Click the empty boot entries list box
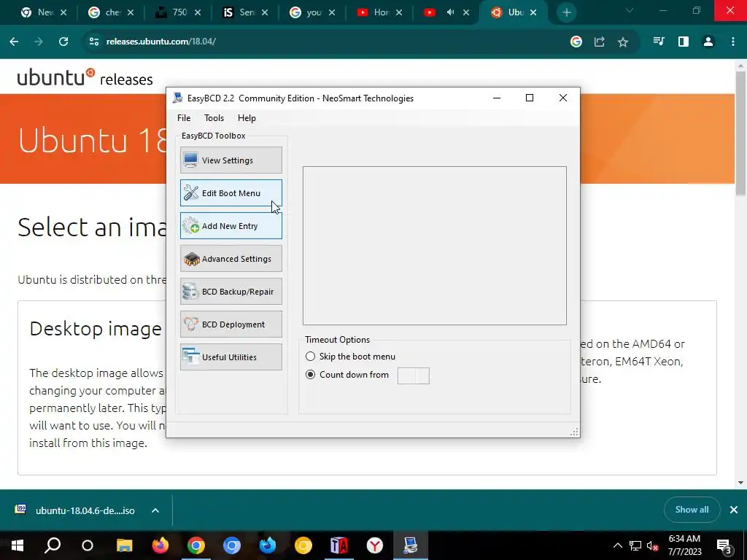747x560 pixels. click(x=435, y=246)
